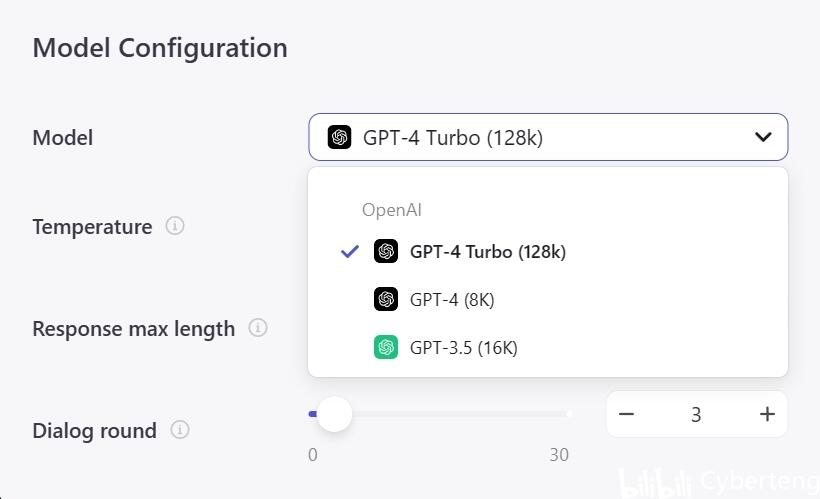The height and width of the screenshot is (499, 820).
Task: Click the Dialog round number field showing 3
Action: point(696,414)
